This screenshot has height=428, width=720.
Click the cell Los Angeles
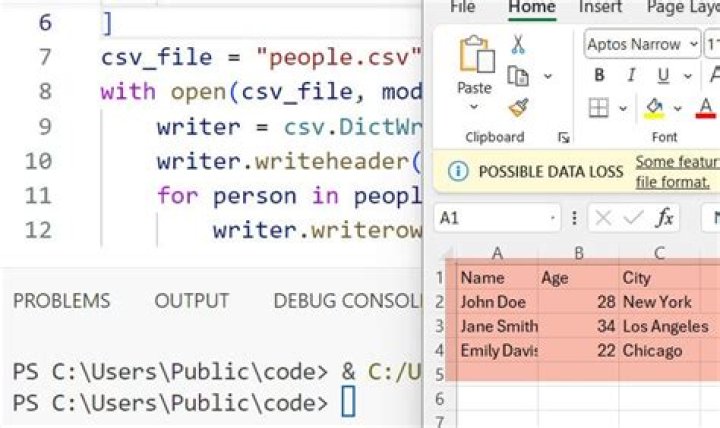pyautogui.click(x=660, y=326)
